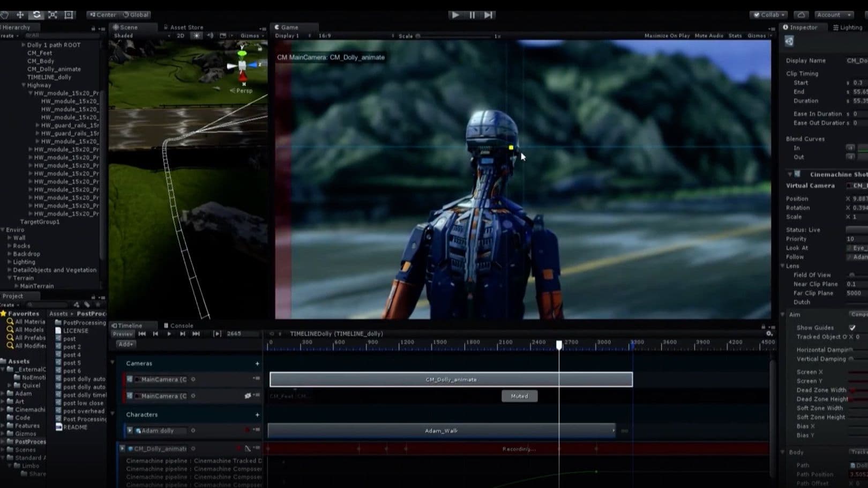The width and height of the screenshot is (868, 488).
Task: Click Maximize On Play in the Game view
Action: tap(666, 36)
